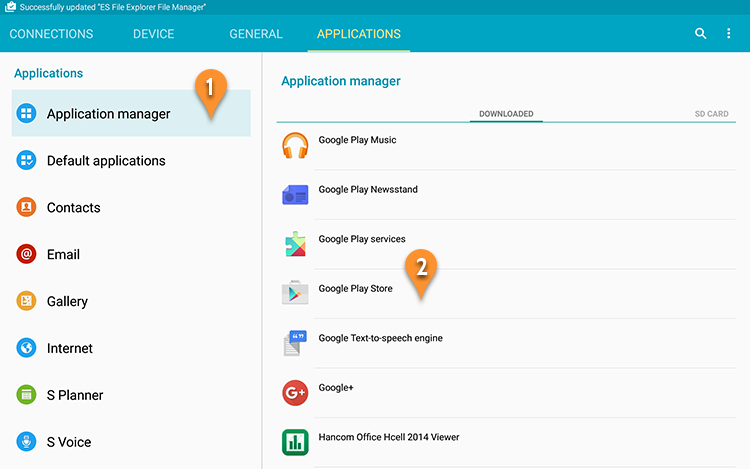Select Google+ in app list
Screen dimensions: 750x469
pyautogui.click(x=506, y=393)
